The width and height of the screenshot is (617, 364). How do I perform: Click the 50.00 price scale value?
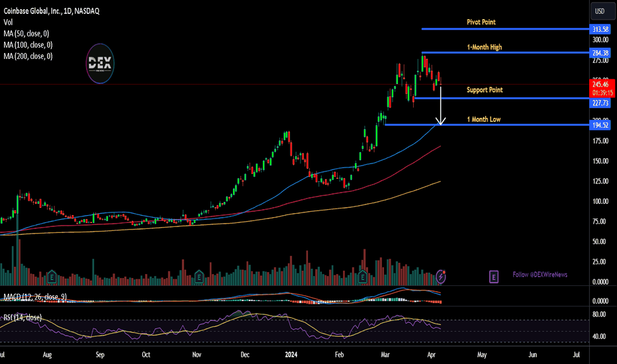point(600,241)
